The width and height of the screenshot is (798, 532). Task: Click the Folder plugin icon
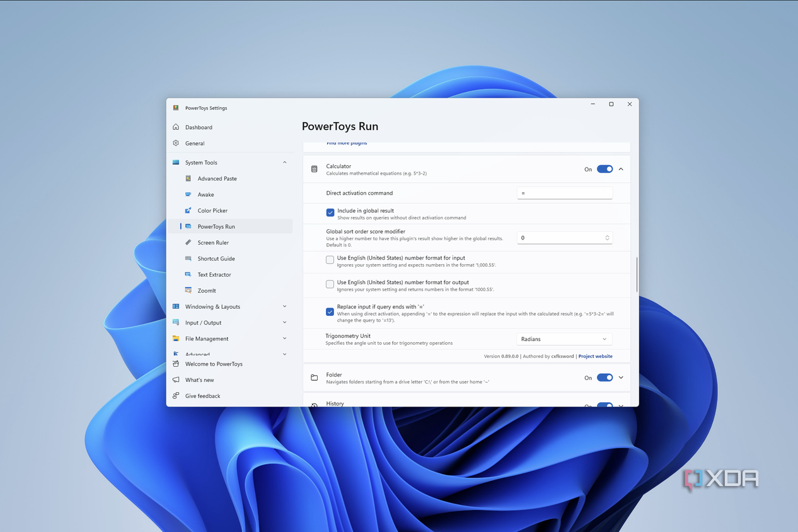pos(315,378)
